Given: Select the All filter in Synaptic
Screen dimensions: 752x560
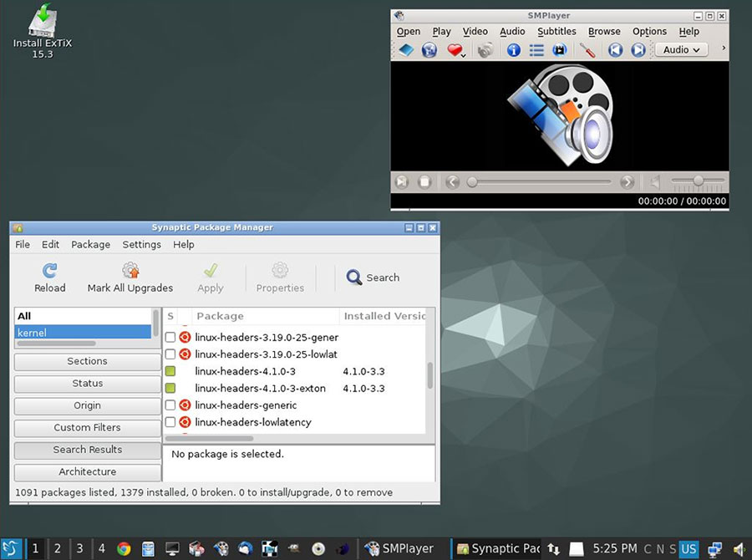Looking at the screenshot, I should tap(83, 316).
